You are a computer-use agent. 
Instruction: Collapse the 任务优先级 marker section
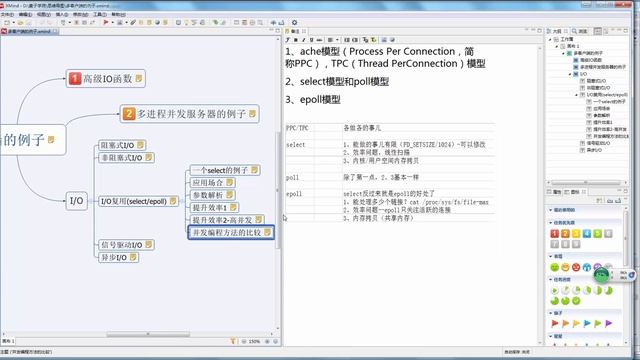coord(551,222)
